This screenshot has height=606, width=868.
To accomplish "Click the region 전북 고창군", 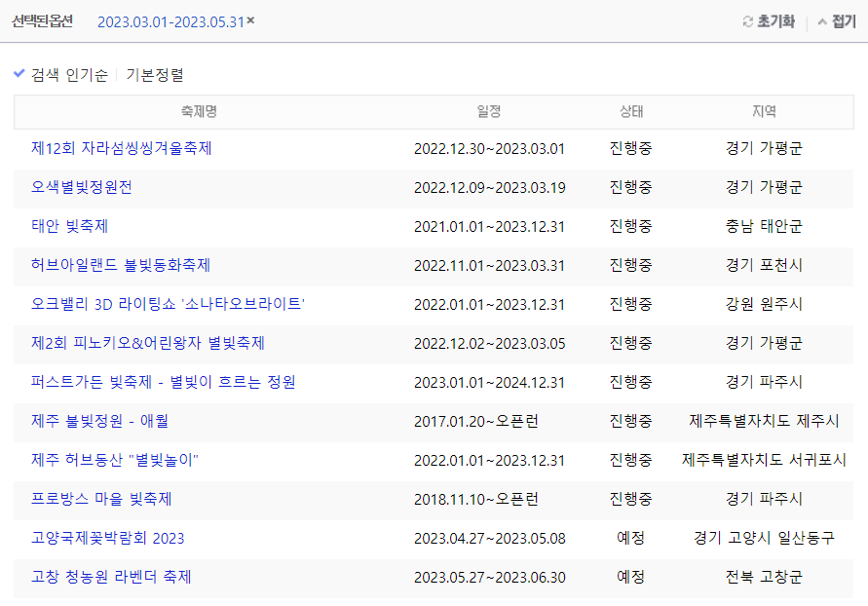I will [x=764, y=577].
